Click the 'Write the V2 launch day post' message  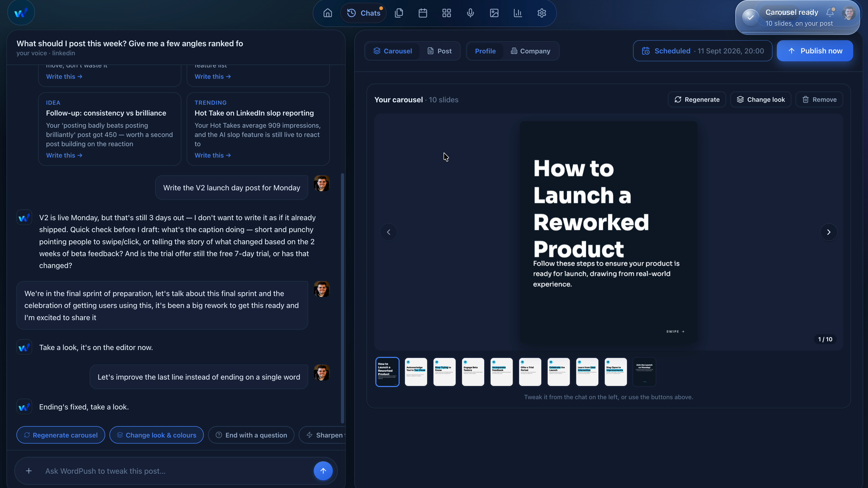231,188
